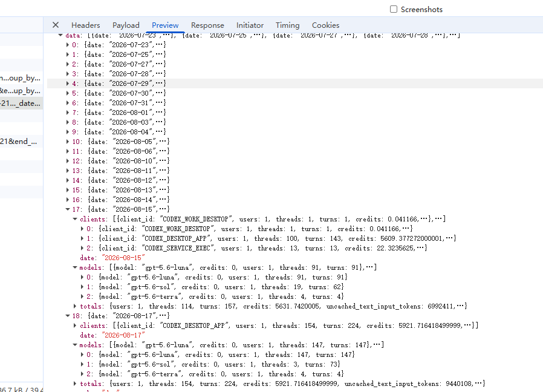Collapse models array with threads 147

click(75, 345)
